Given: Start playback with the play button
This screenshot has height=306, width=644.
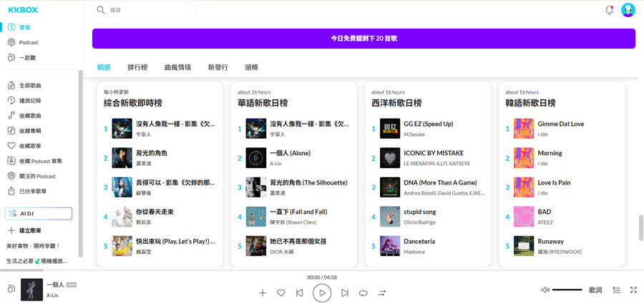Looking at the screenshot, I should (x=323, y=293).
